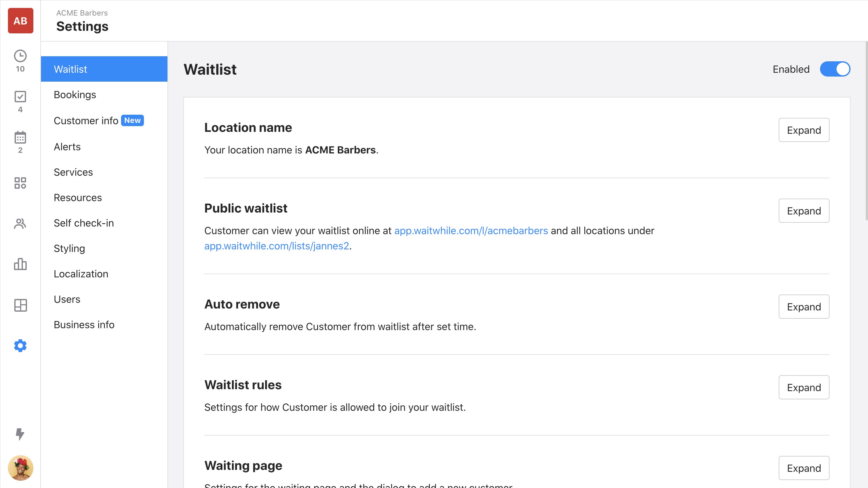Open app.waitwhile.com/l/acmebarbers link
The width and height of the screenshot is (868, 488).
pyautogui.click(x=471, y=231)
